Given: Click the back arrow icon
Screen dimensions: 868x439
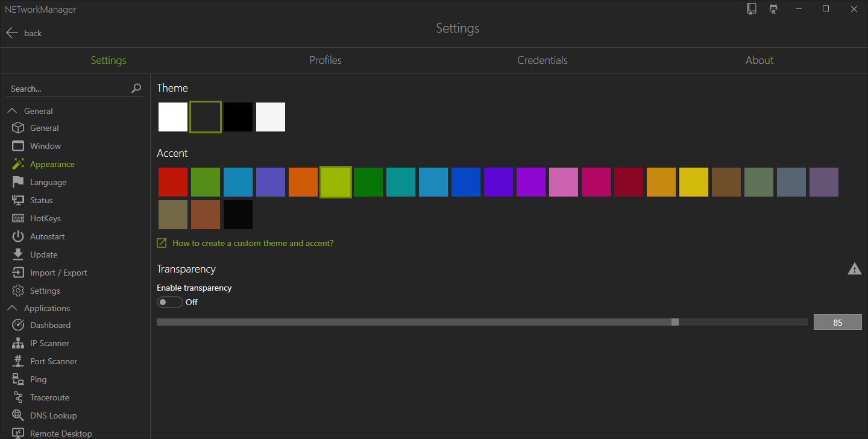Looking at the screenshot, I should [x=12, y=33].
